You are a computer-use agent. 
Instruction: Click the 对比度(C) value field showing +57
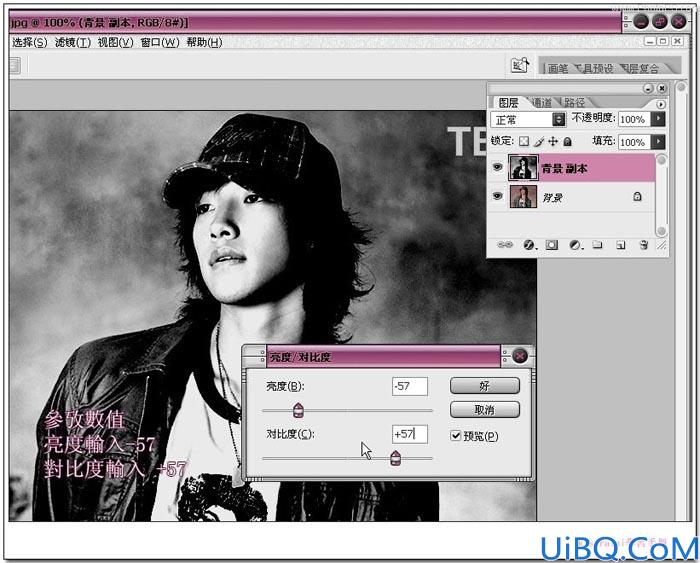pos(410,434)
